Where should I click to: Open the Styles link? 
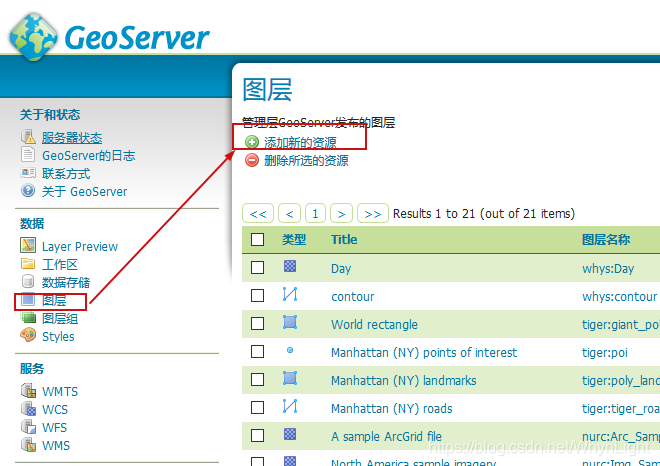[x=58, y=337]
